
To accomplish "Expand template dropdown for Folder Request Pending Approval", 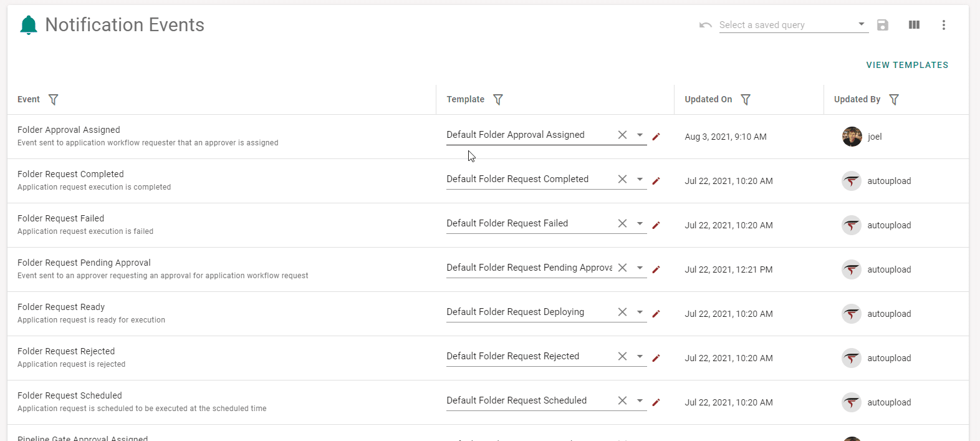I will click(x=640, y=268).
